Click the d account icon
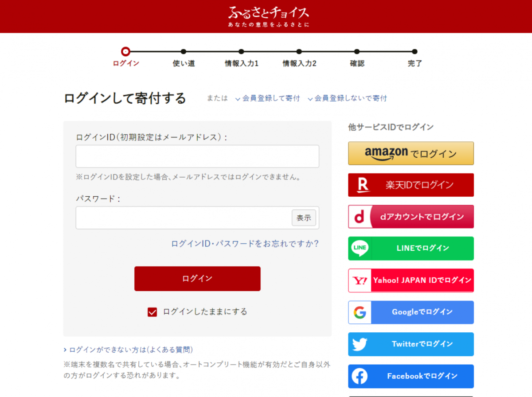Screen dimensions: 532x397 pyautogui.click(x=360, y=217)
